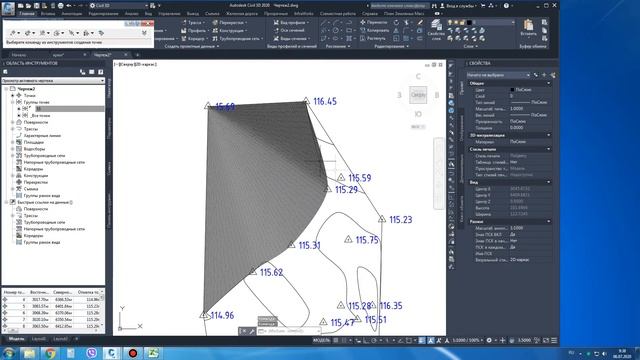Switch to the Вставка ribbon tab
Image resolution: width=640 pixels, height=360 pixels.
tap(48, 13)
